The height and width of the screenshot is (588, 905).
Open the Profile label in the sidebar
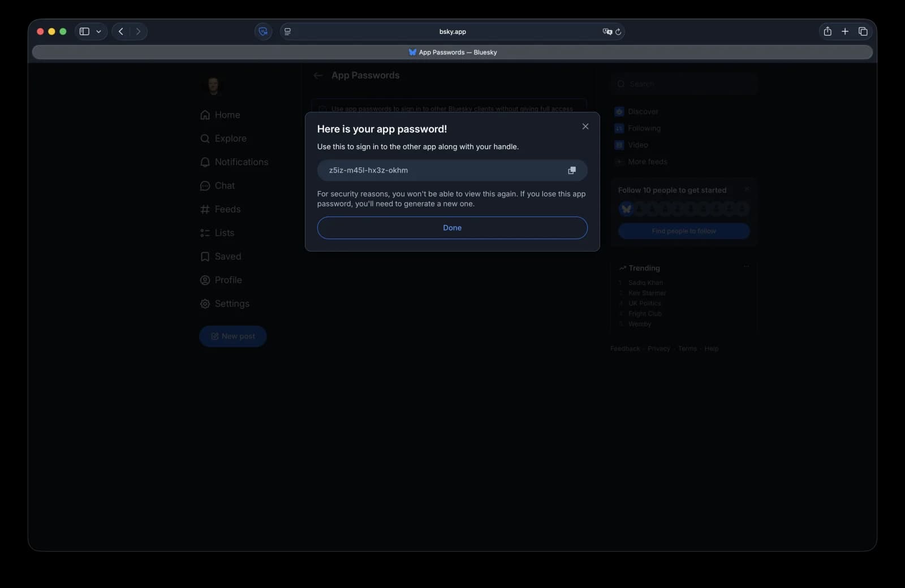point(229,280)
